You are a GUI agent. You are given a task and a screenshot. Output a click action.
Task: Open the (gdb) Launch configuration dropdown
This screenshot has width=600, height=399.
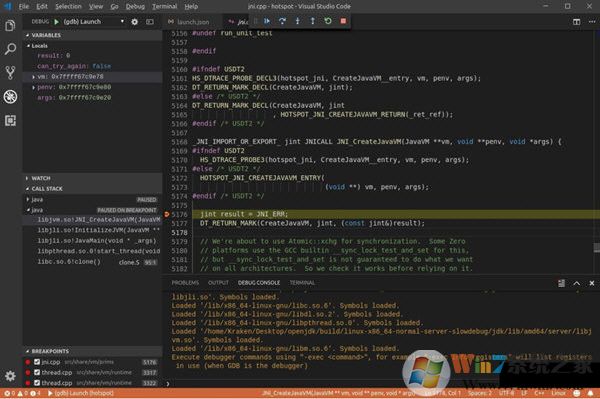click(94, 22)
